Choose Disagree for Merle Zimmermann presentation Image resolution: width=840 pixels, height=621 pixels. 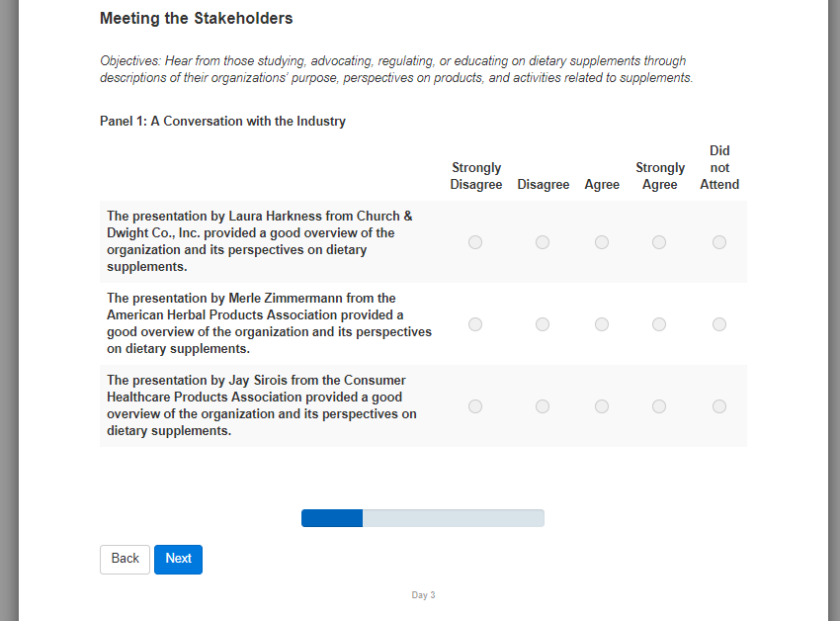(543, 324)
